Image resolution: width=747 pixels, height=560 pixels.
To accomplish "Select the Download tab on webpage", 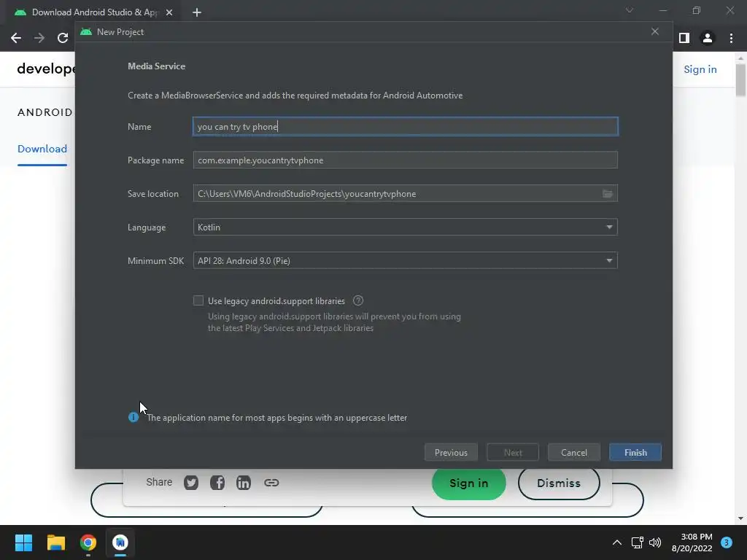I will (42, 149).
